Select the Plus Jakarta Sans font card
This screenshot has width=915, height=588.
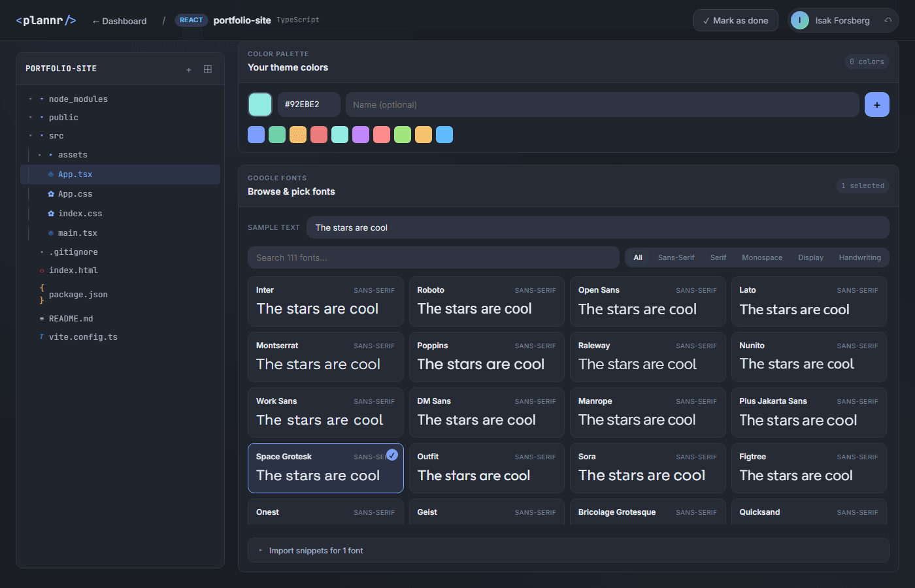click(x=808, y=412)
